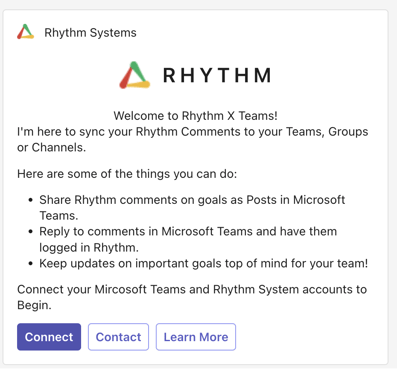Select the Learn More button
This screenshot has width=397, height=371.
[196, 337]
